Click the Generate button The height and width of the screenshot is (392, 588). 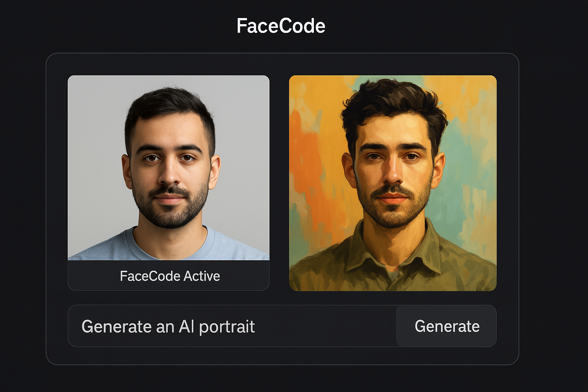click(x=446, y=326)
